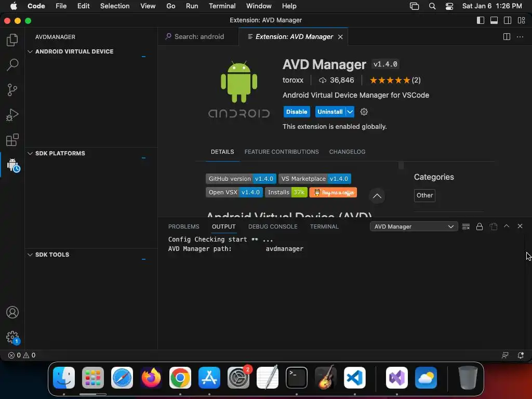The image size is (532, 399).
Task: Click the Other category tag
Action: (424, 195)
